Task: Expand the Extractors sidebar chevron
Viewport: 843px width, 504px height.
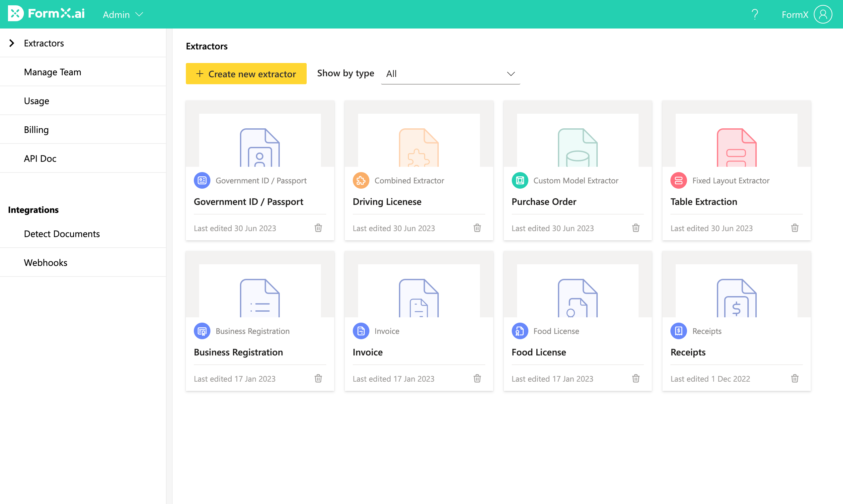Action: pos(12,43)
